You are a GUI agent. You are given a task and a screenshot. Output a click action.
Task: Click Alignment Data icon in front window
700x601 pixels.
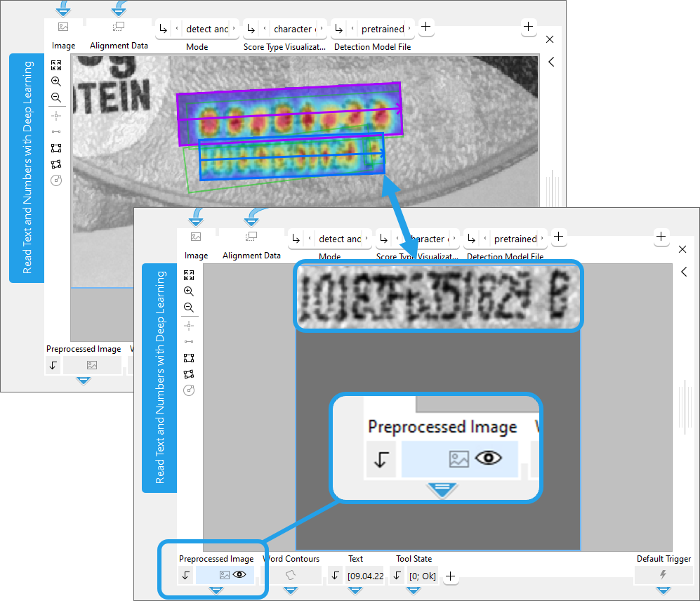(251, 237)
